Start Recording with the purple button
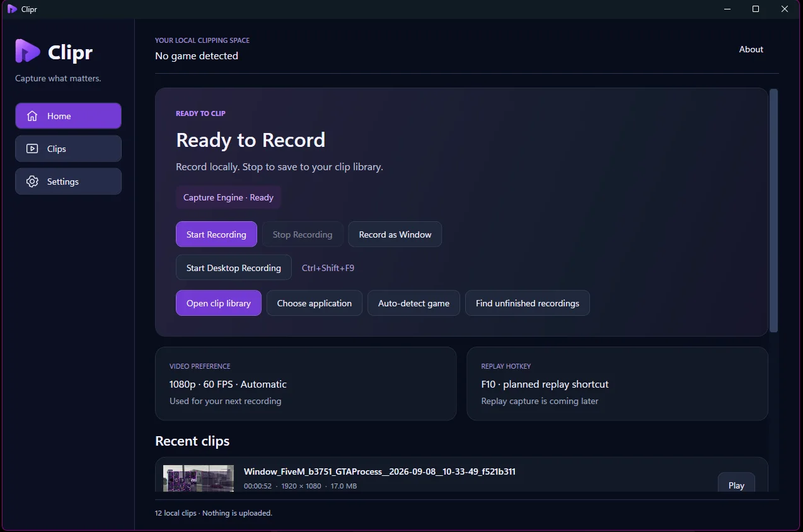The width and height of the screenshot is (803, 532). click(x=216, y=234)
